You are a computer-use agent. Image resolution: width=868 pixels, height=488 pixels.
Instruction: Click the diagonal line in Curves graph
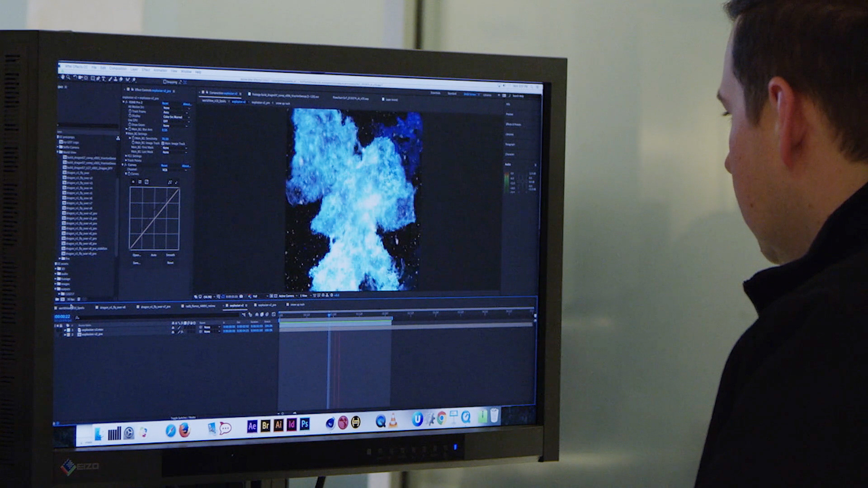click(154, 219)
